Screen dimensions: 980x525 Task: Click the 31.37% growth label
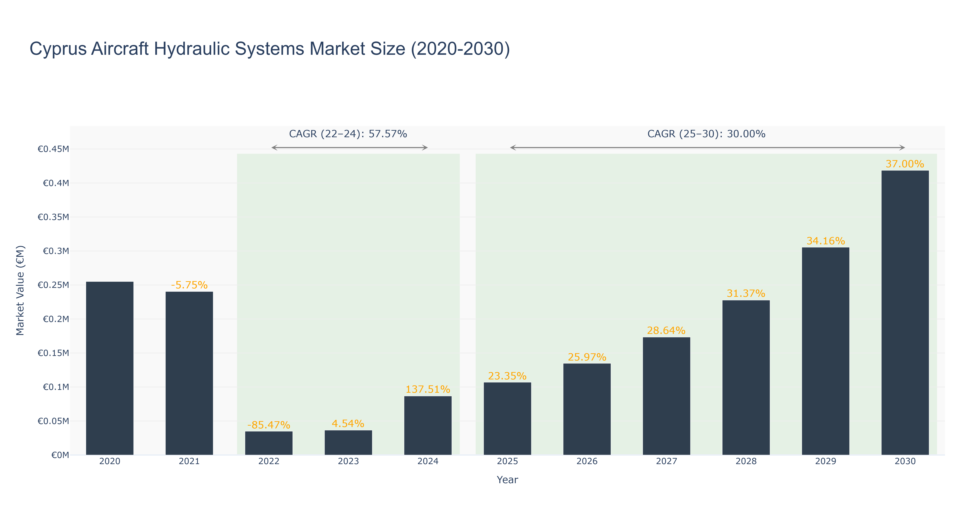pos(746,293)
